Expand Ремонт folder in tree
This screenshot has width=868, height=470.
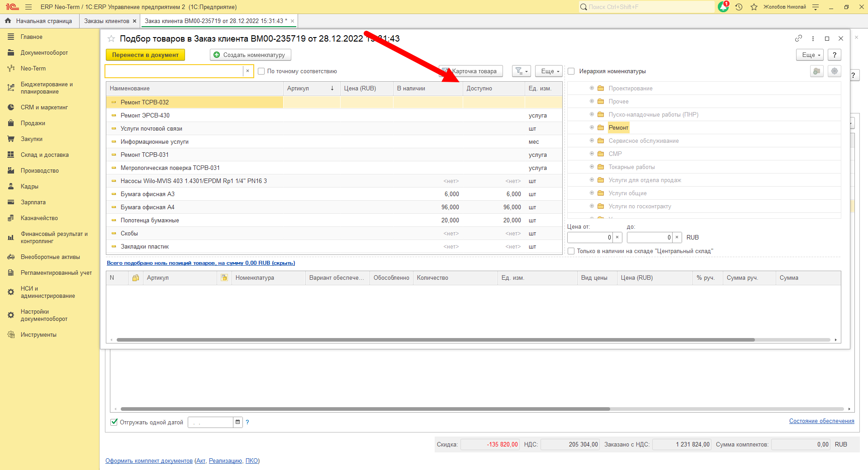(x=592, y=127)
